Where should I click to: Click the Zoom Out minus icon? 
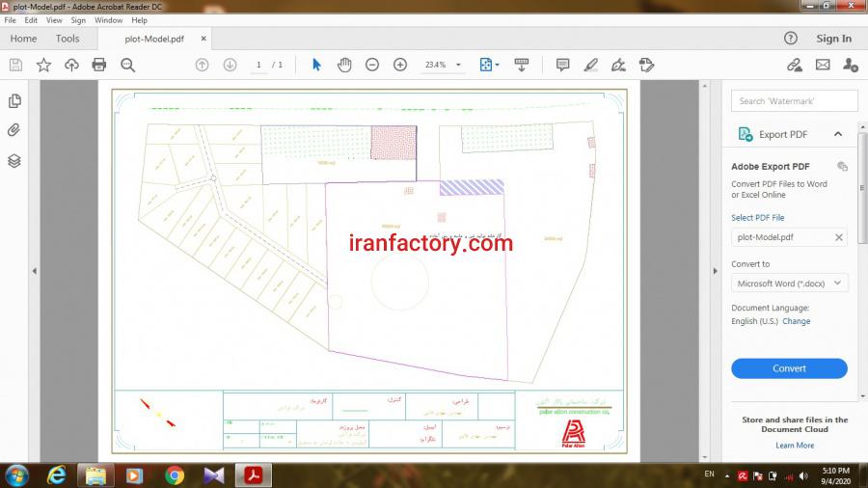tap(372, 65)
